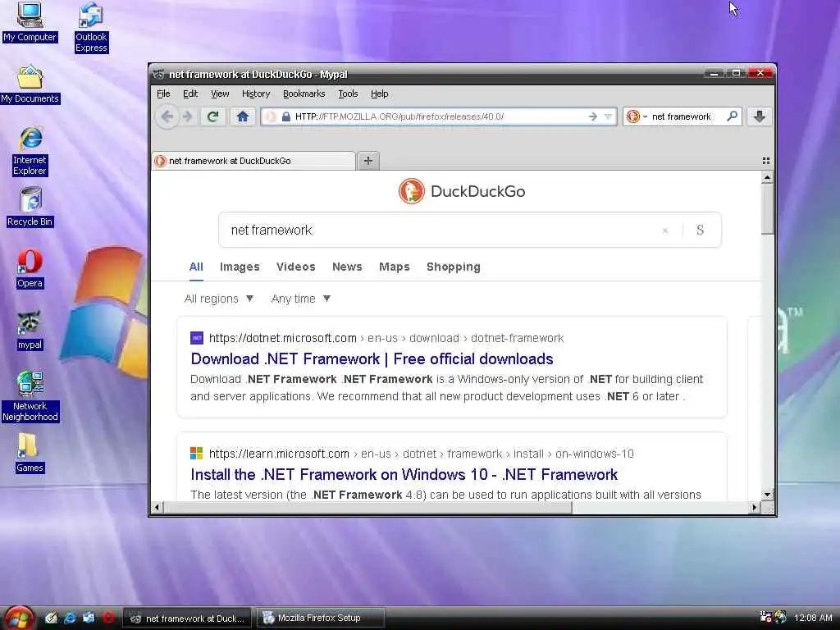Expand the Any time filter
Image resolution: width=840 pixels, height=630 pixels.
pos(300,299)
